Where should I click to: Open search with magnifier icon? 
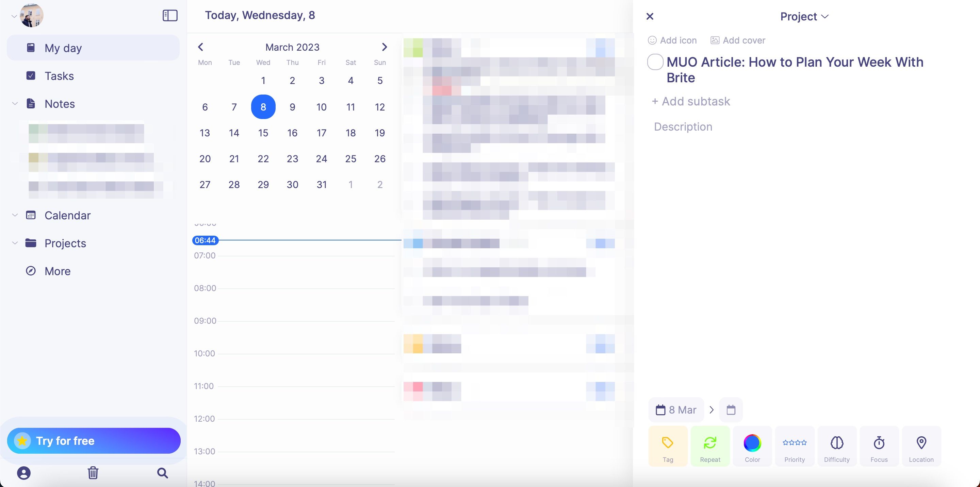162,473
